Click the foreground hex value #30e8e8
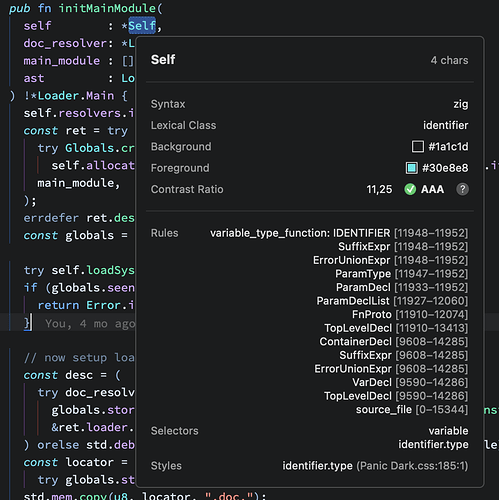 (x=445, y=168)
